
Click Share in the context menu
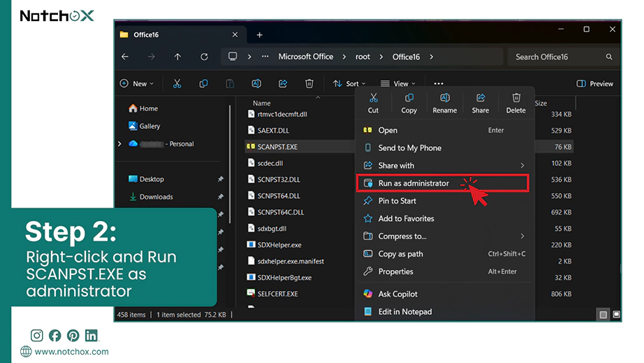480,104
